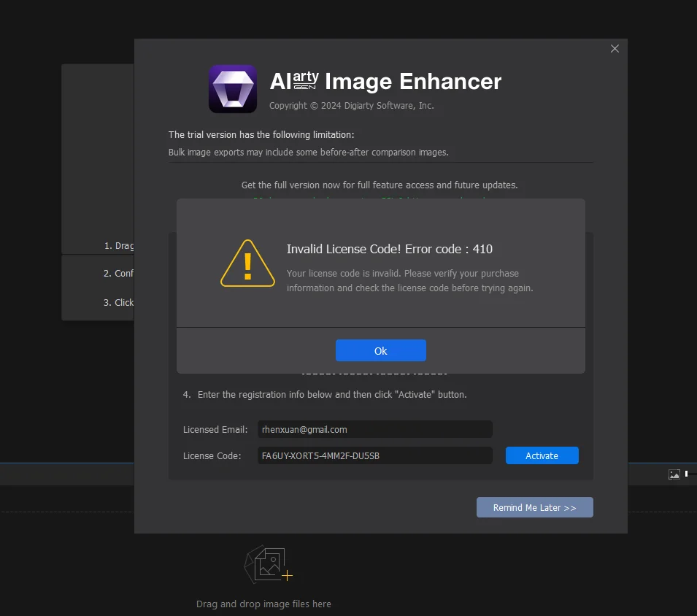Screen dimensions: 697x616
Task: Click the 'Your license code is invalid' message
Action: pyautogui.click(x=410, y=280)
